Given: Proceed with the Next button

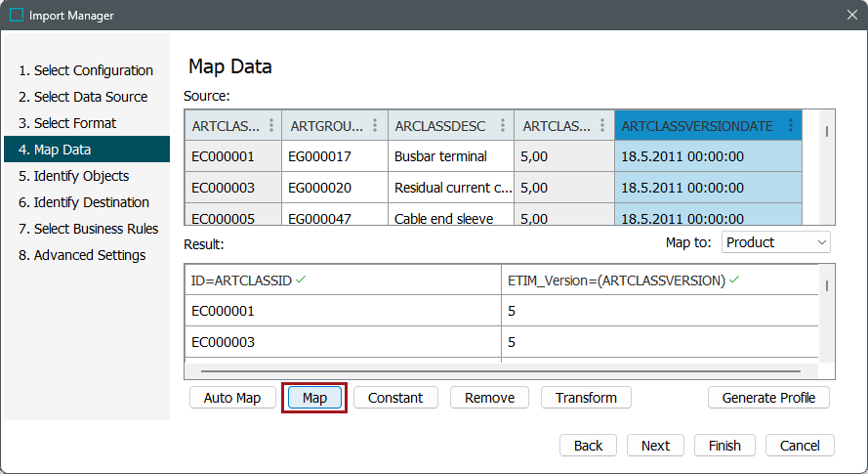Looking at the screenshot, I should [655, 446].
